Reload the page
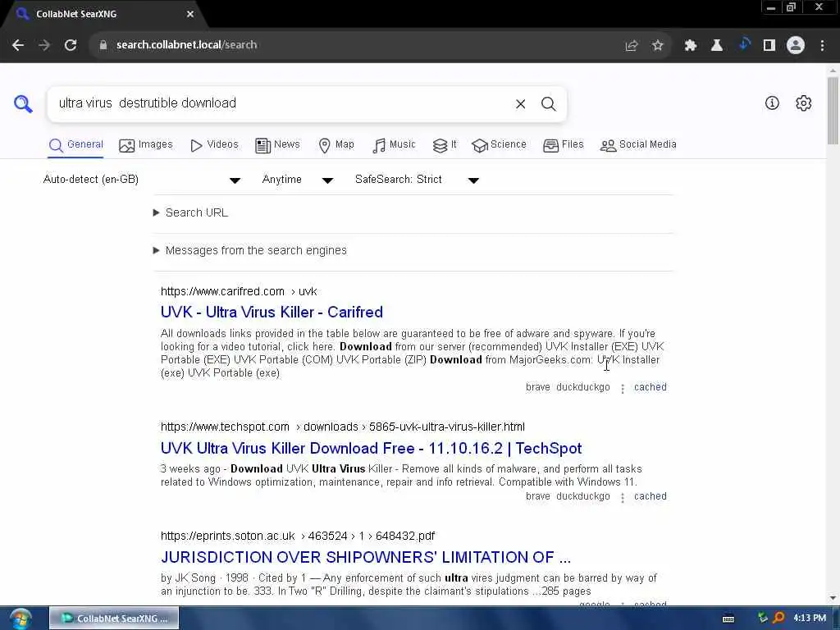This screenshot has height=630, width=840. coord(71,45)
